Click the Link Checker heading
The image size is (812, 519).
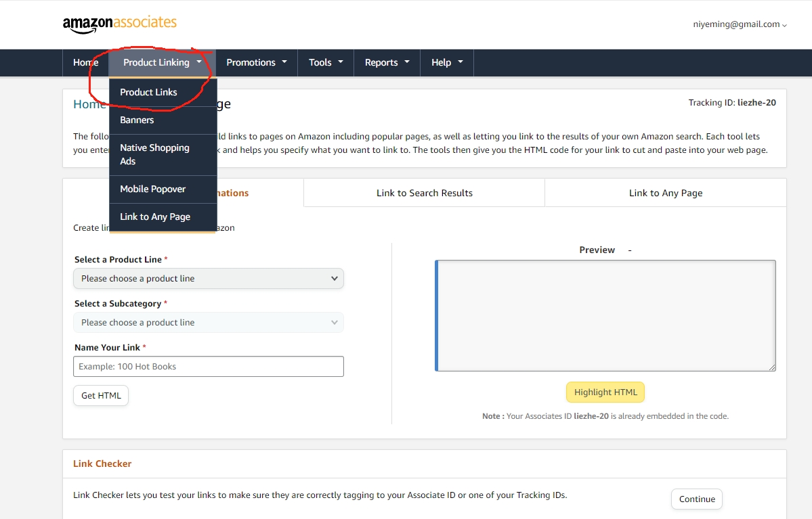102,464
